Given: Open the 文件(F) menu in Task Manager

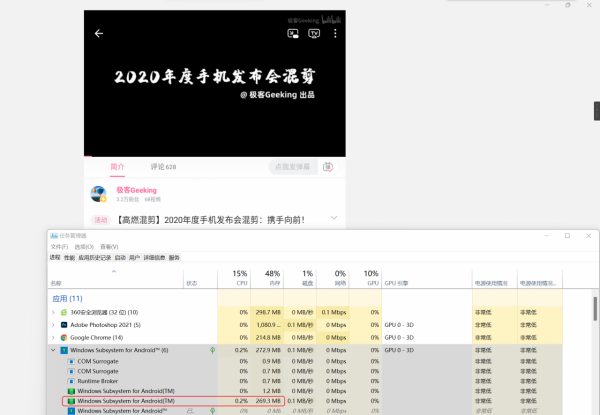Looking at the screenshot, I should (x=59, y=247).
